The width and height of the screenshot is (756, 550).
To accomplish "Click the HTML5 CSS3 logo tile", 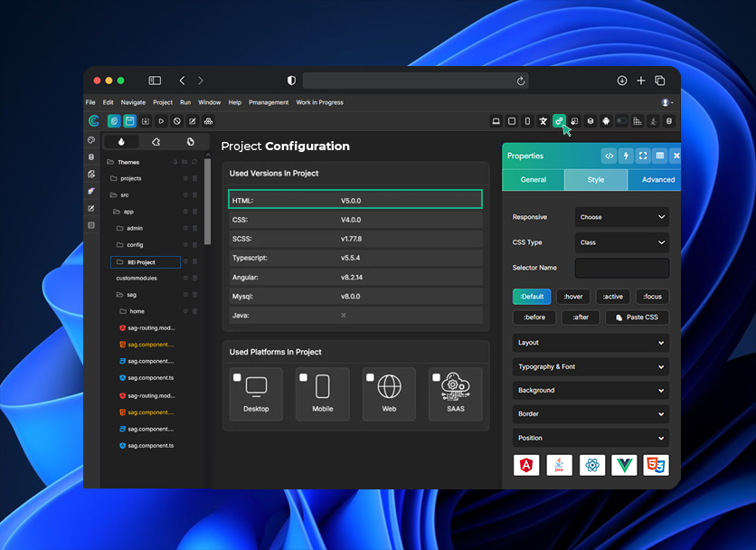I will 657,465.
